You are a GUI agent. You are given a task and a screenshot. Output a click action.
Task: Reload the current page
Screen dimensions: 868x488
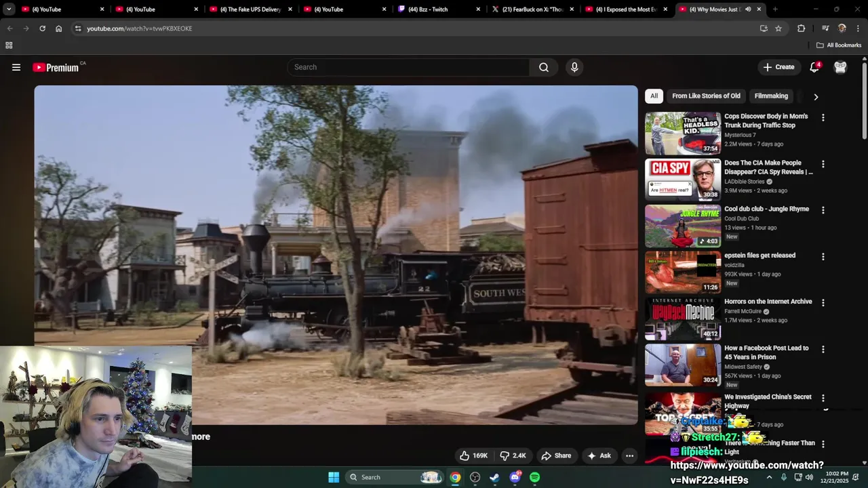pos(42,28)
